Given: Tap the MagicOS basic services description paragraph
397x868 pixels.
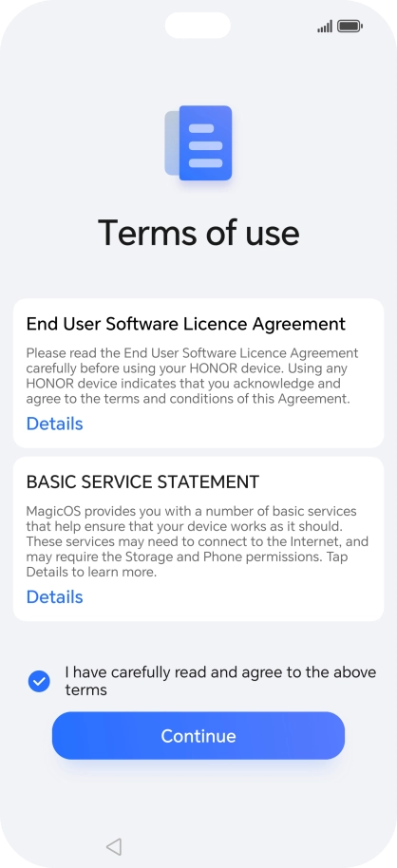Looking at the screenshot, I should (198, 541).
